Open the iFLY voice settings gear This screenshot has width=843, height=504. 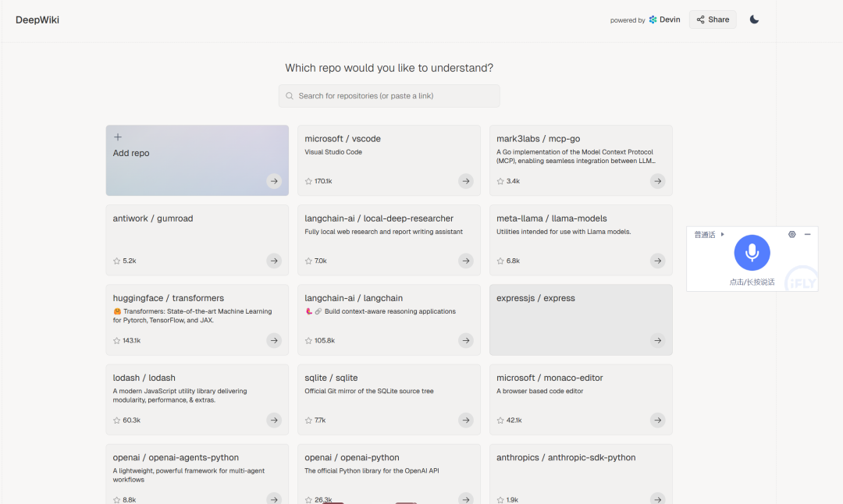[x=791, y=234]
